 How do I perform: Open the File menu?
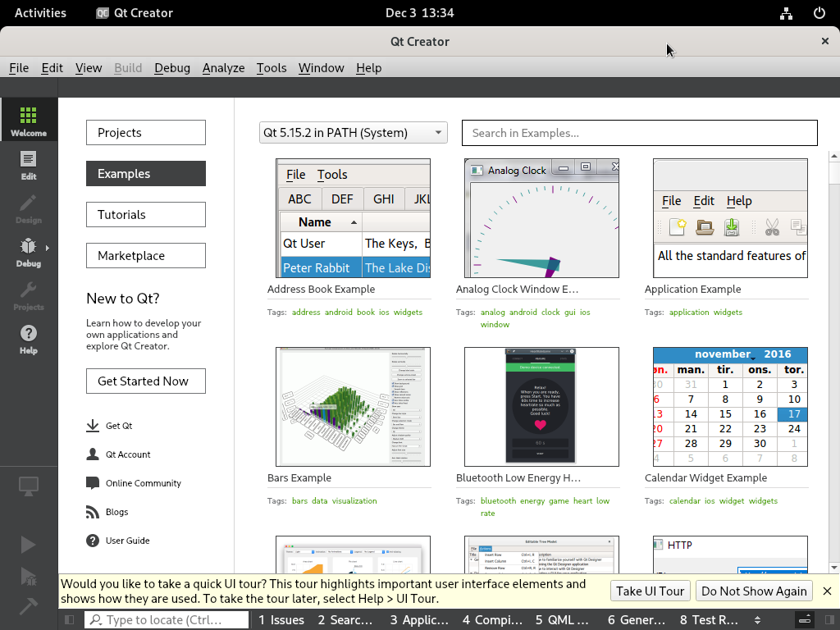pyautogui.click(x=19, y=68)
